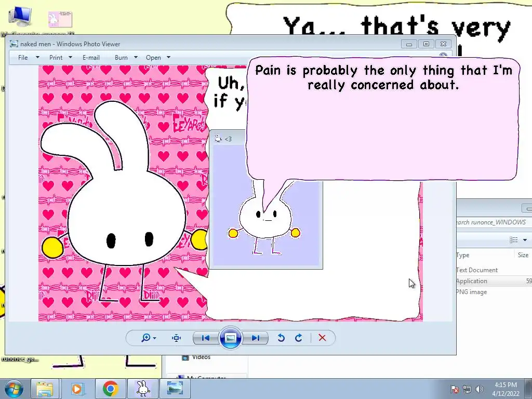This screenshot has height=399, width=532.
Task: Click the Photo Viewer help icon
Action: pyautogui.click(x=443, y=56)
